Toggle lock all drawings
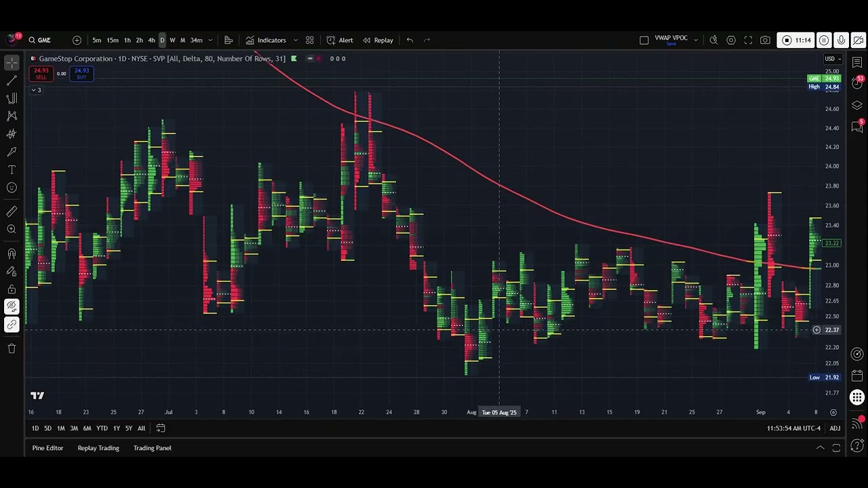The image size is (868, 488). pyautogui.click(x=12, y=289)
